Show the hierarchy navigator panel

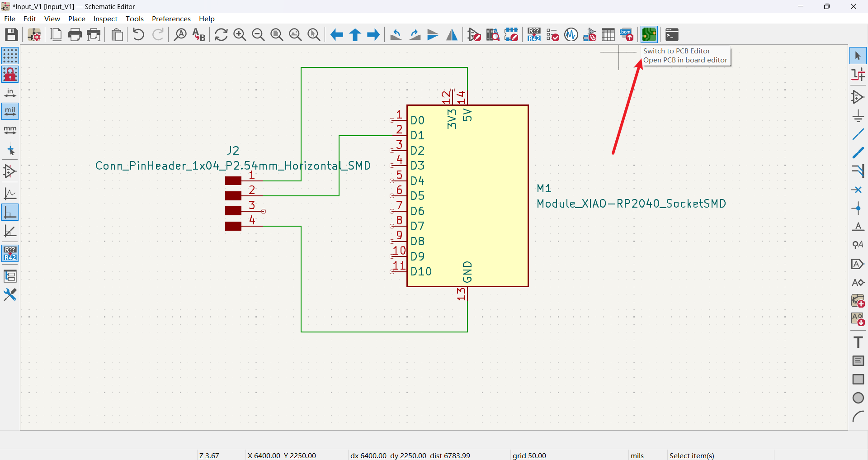10,276
